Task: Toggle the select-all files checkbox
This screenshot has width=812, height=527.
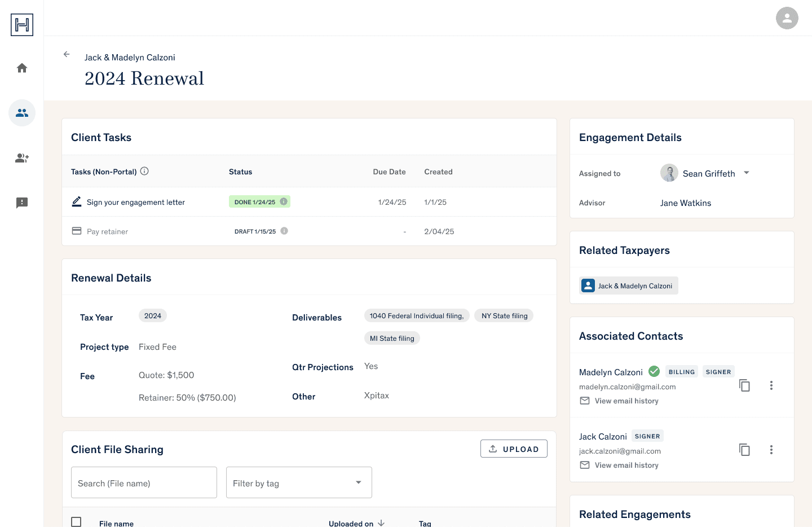Action: 76,522
